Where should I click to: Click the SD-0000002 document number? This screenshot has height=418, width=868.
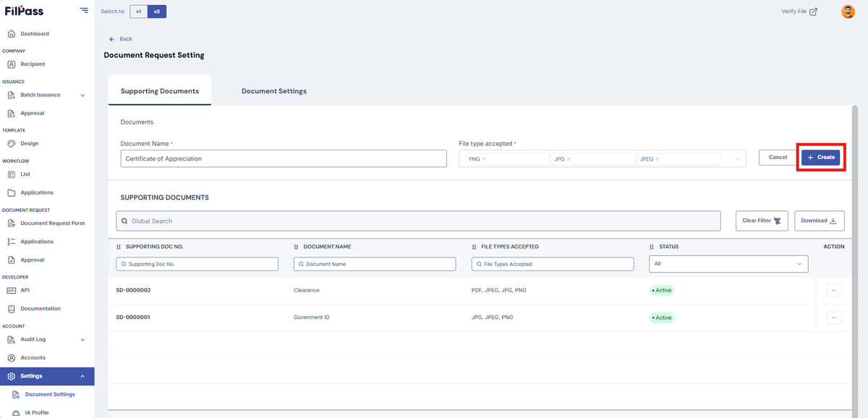133,291
